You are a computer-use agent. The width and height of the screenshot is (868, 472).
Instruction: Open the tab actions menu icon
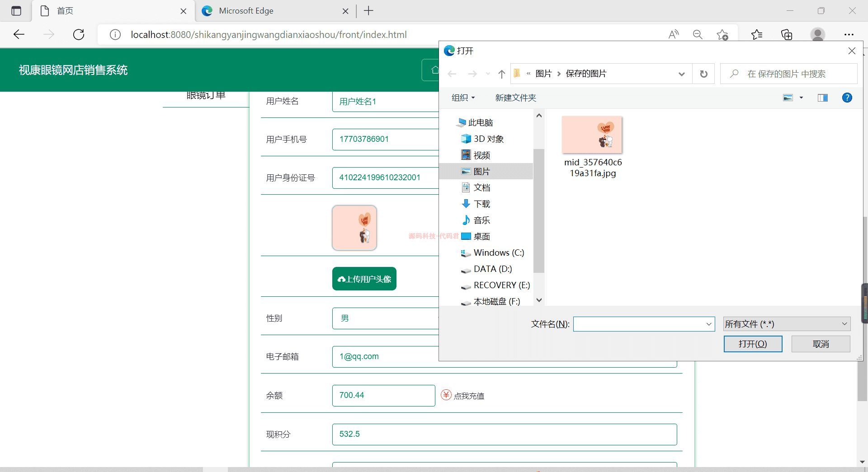point(16,11)
